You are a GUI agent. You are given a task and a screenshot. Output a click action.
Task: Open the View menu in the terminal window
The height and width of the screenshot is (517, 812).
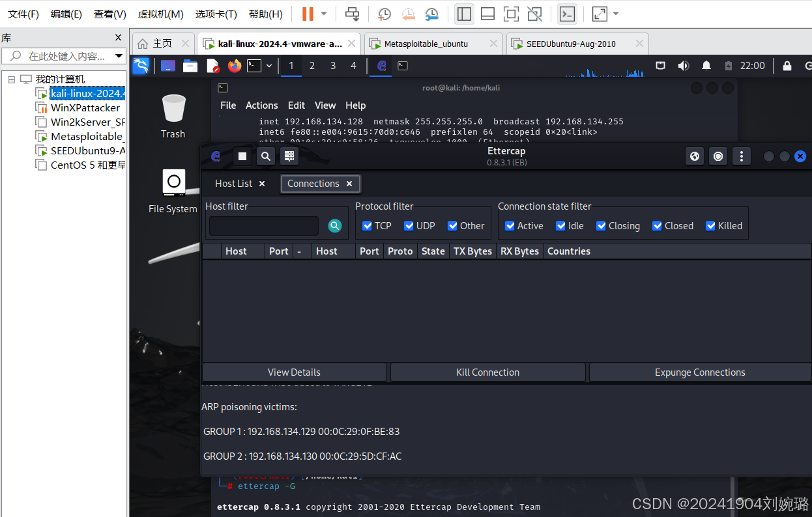tap(325, 105)
